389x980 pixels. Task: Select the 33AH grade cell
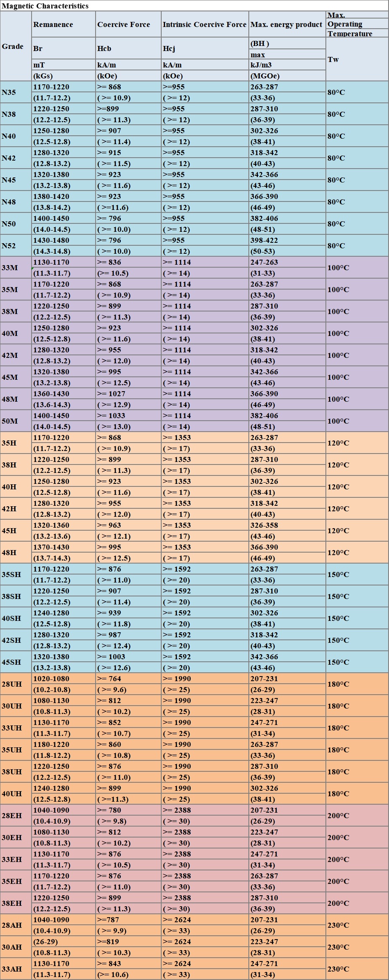tap(16, 969)
